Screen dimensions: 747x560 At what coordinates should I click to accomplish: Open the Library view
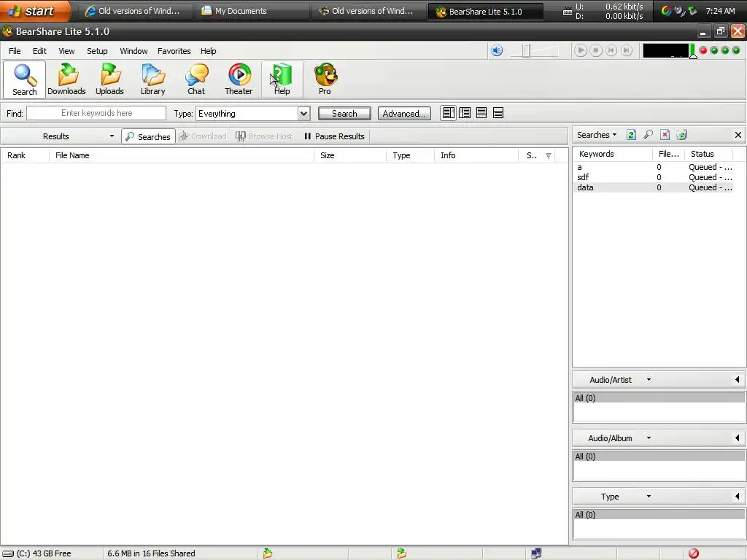(x=152, y=79)
